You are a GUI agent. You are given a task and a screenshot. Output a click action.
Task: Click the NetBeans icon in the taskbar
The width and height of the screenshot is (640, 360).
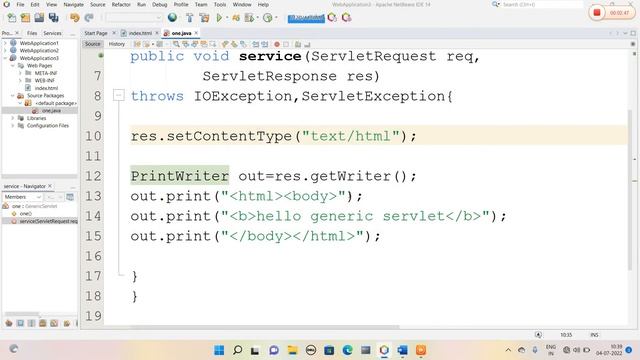point(384,350)
